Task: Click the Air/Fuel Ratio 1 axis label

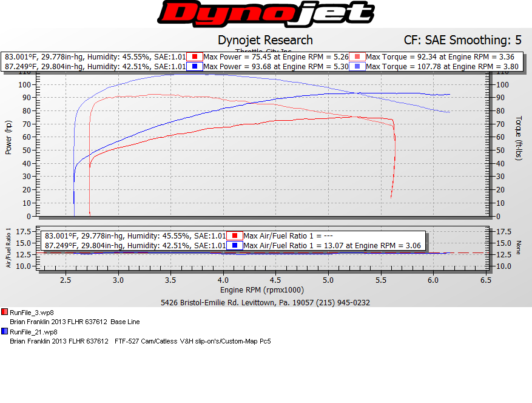Action: pos(8,248)
